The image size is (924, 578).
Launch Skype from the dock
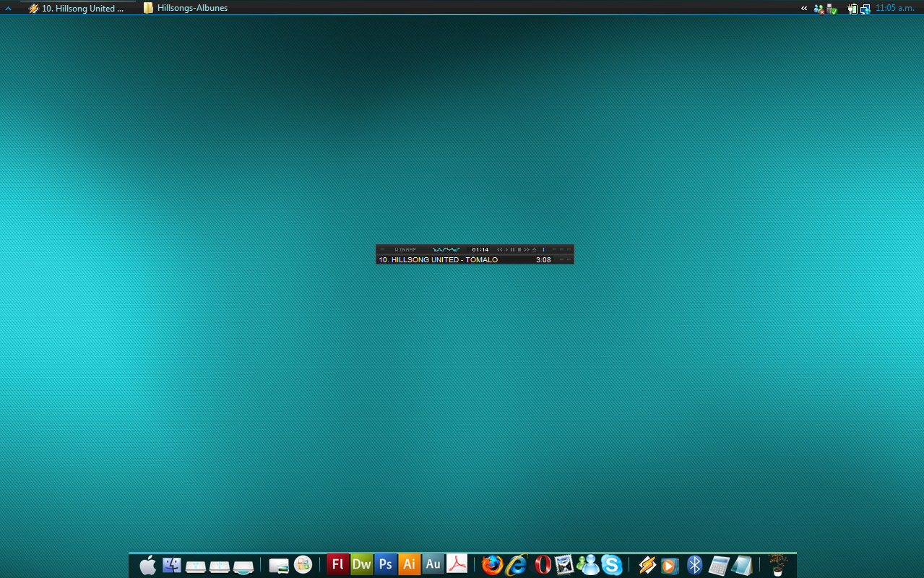click(x=612, y=564)
